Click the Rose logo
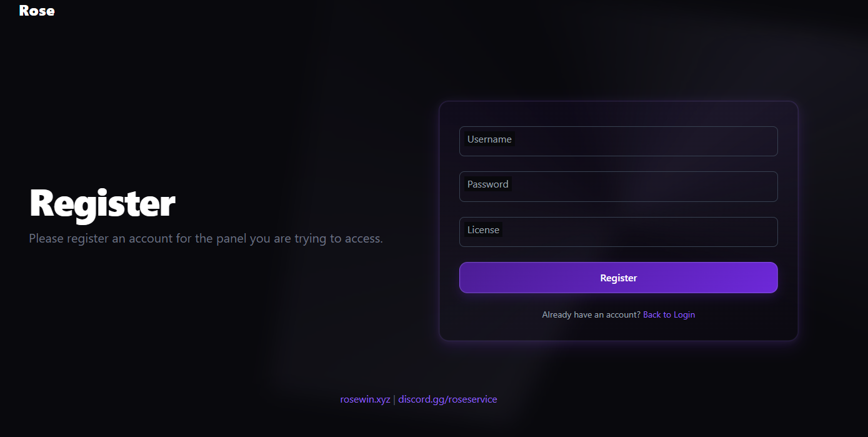 coord(37,11)
